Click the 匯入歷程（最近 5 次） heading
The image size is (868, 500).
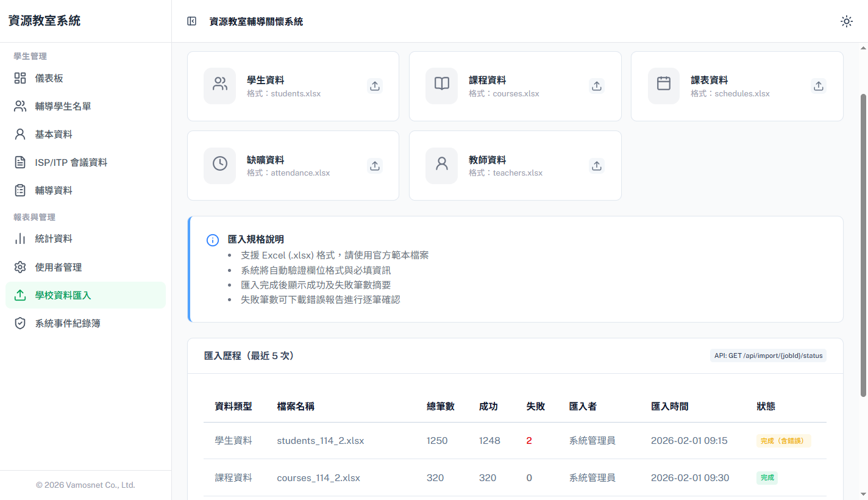[249, 355]
